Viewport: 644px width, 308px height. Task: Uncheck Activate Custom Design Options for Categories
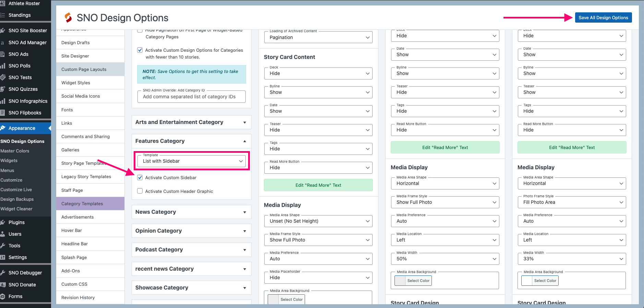(140, 50)
